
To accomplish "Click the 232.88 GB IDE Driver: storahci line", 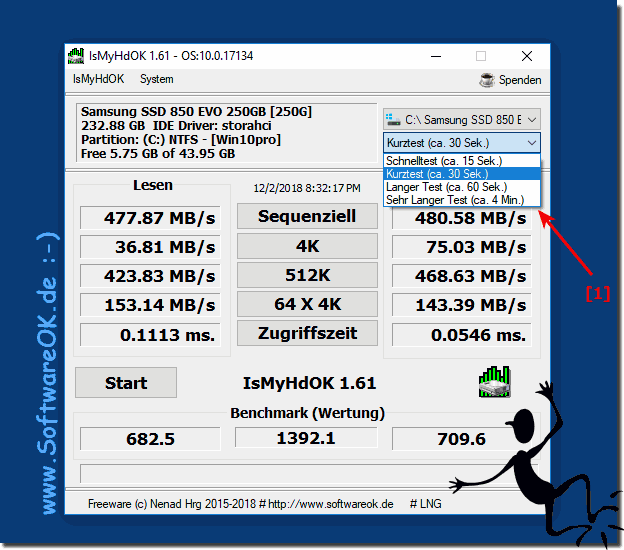I will 176,126.
